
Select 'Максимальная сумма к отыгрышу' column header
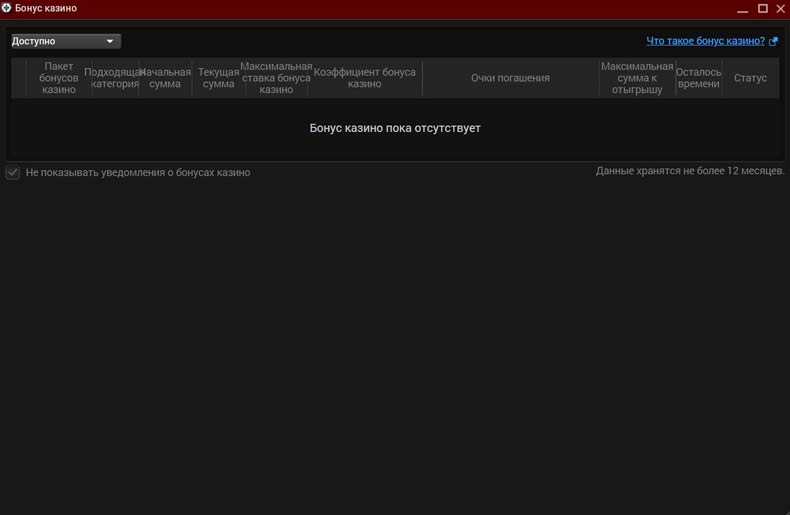637,78
